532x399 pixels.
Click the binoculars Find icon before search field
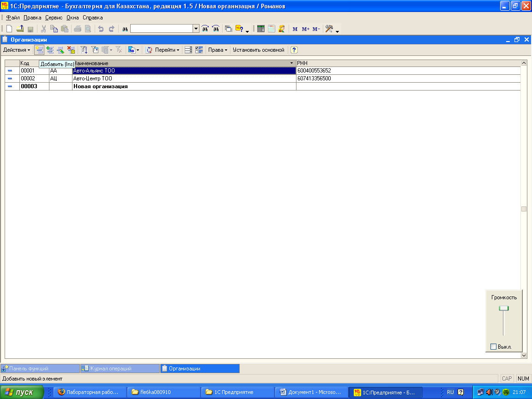pyautogui.click(x=125, y=29)
